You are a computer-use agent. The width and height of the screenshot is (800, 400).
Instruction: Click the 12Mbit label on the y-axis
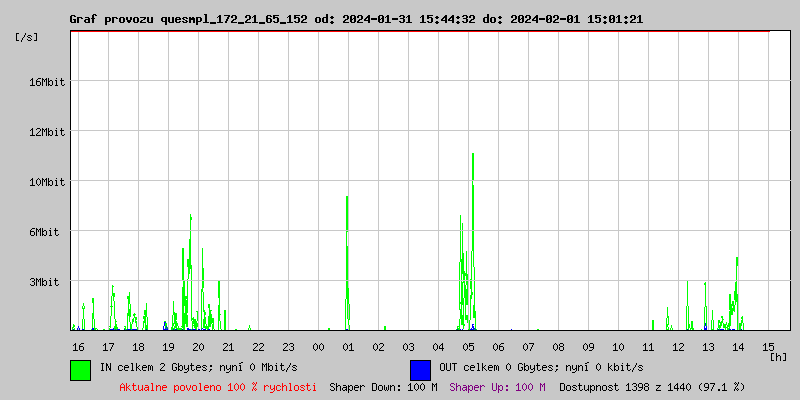coord(47,132)
